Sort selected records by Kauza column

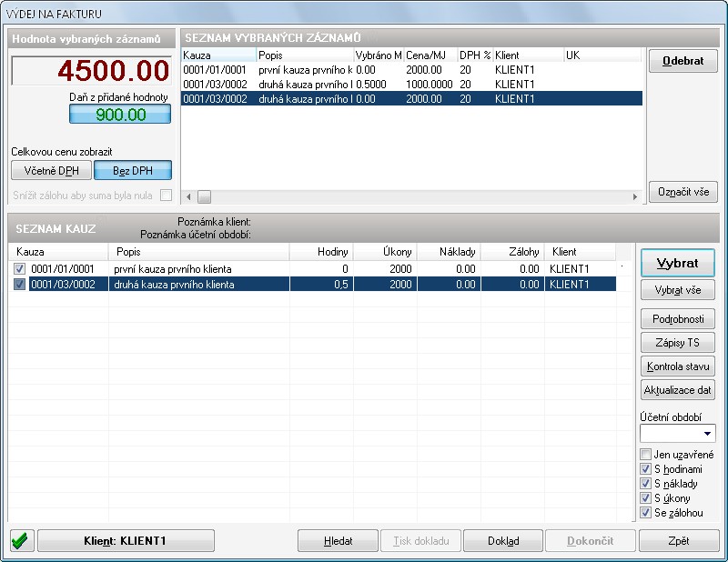click(x=218, y=55)
